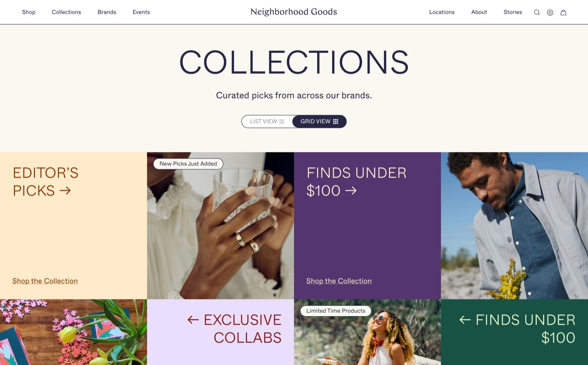Open the Brands menu
The image size is (588, 365).
click(x=107, y=12)
